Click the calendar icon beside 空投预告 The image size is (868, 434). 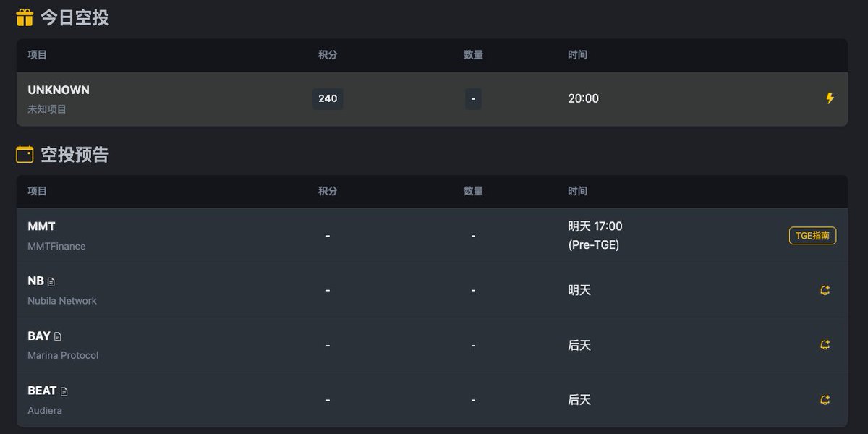click(25, 155)
